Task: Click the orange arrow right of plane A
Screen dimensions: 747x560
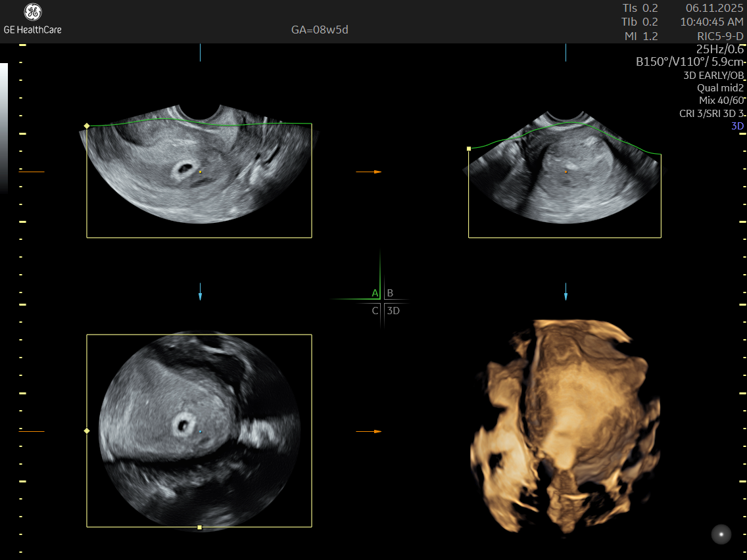Action: point(369,172)
